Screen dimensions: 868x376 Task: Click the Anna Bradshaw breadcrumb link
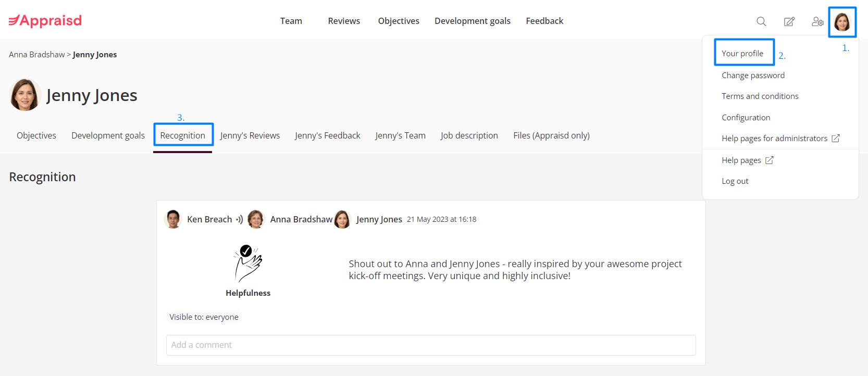[36, 55]
